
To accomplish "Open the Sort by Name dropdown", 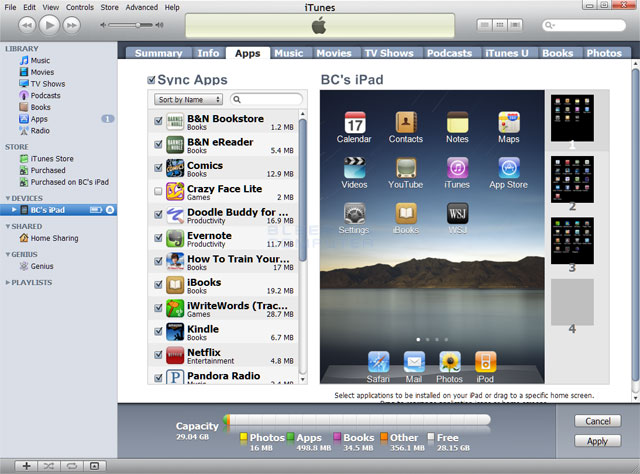I will pos(188,100).
